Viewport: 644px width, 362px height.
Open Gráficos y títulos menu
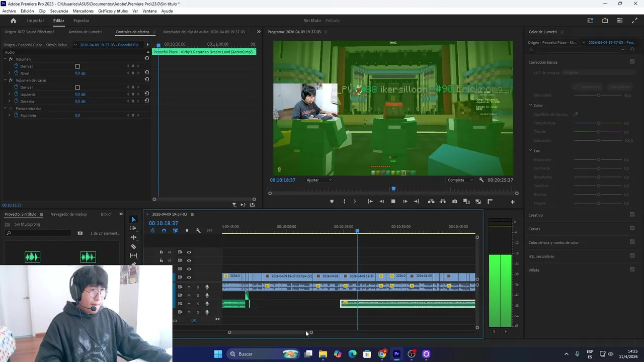tap(113, 11)
